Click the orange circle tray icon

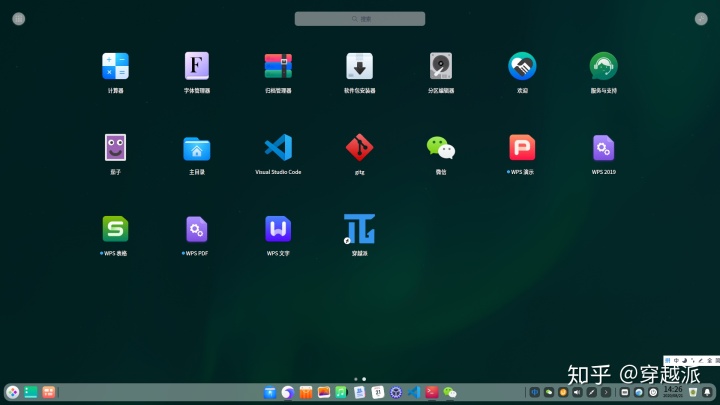[x=563, y=393]
